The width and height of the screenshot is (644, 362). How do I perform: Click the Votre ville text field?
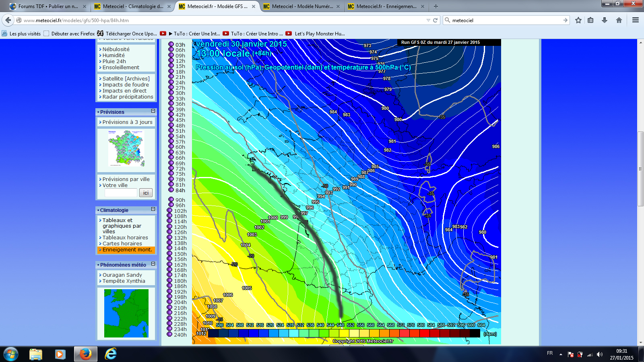coord(121,193)
